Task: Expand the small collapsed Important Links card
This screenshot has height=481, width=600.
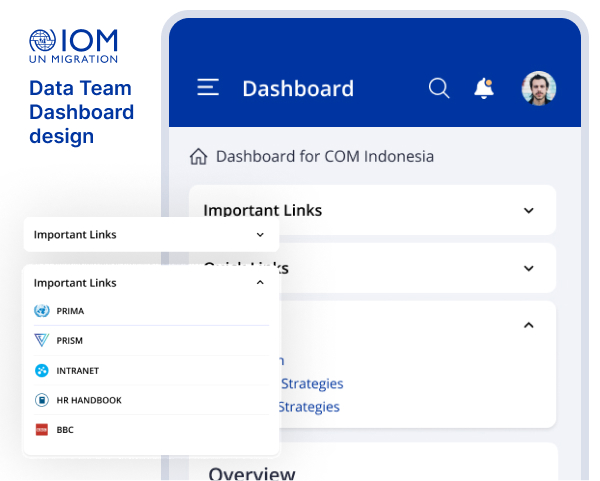Action: coord(260,235)
